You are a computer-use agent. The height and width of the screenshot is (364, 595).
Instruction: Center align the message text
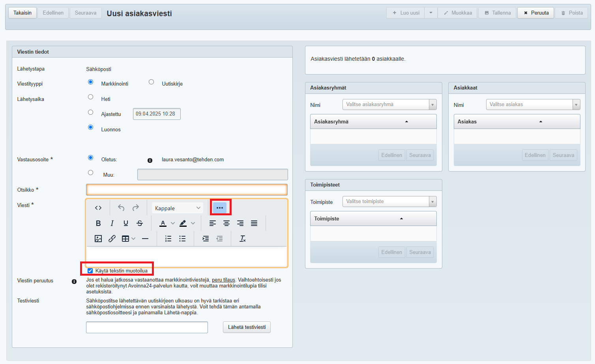(226, 223)
